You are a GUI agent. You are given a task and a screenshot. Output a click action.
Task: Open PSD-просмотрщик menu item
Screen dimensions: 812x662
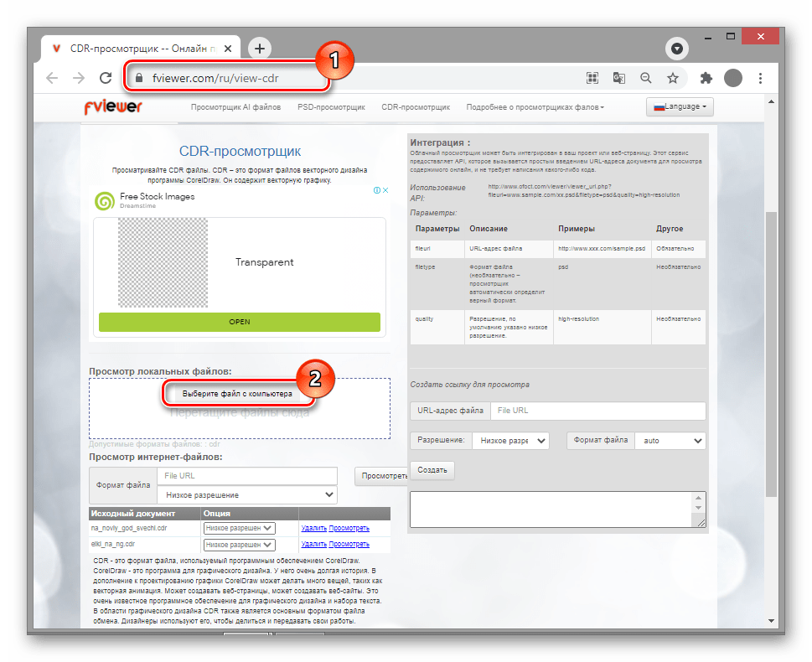[332, 107]
